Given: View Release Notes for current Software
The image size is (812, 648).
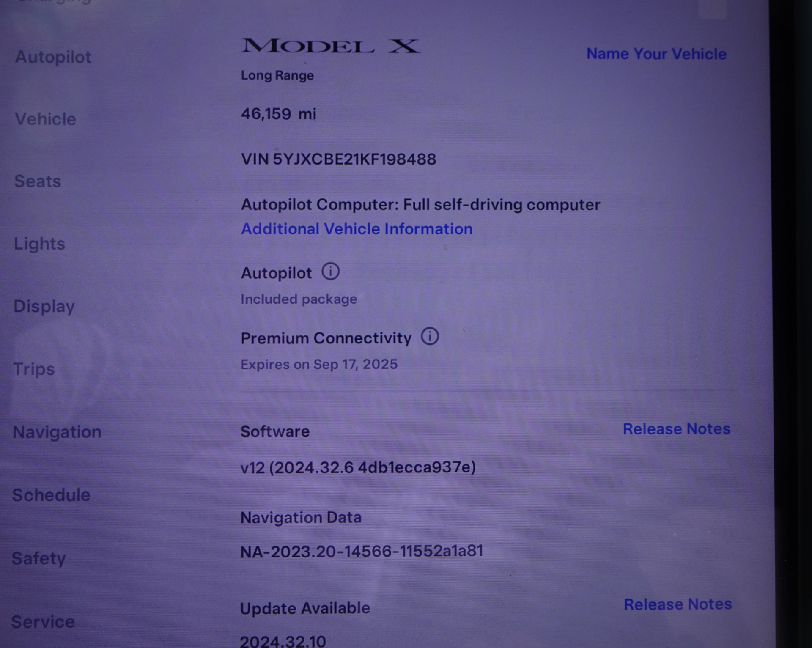Looking at the screenshot, I should (677, 429).
